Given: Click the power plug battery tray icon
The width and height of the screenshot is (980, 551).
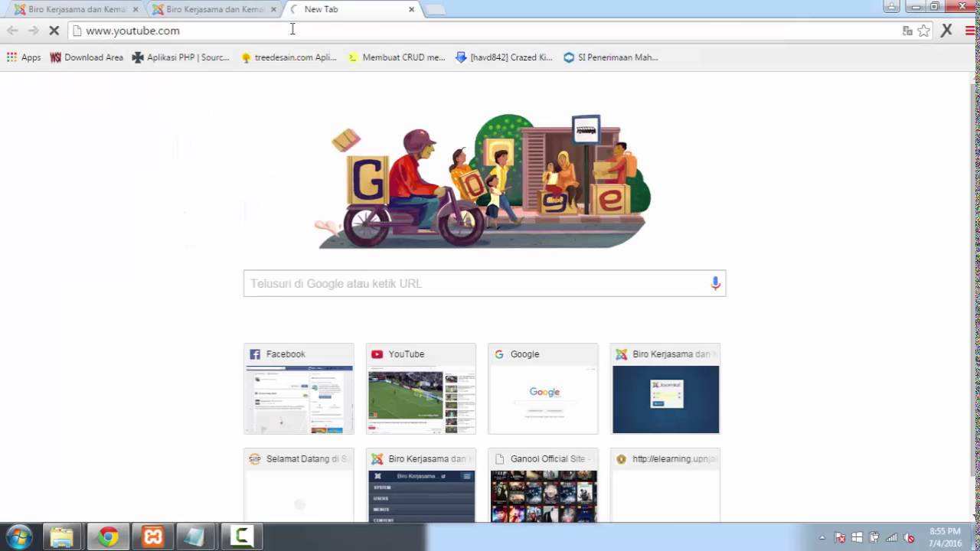Looking at the screenshot, I should tap(874, 538).
